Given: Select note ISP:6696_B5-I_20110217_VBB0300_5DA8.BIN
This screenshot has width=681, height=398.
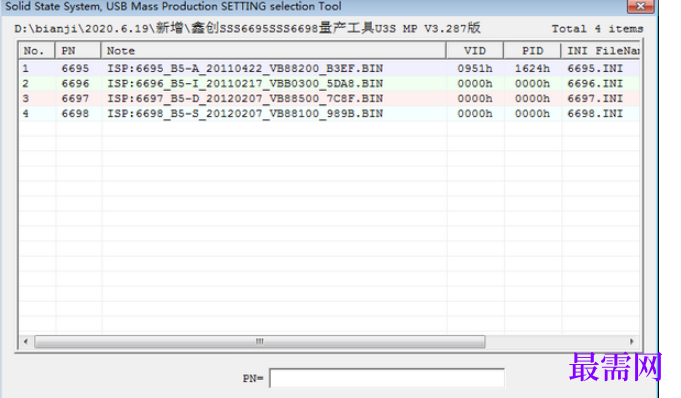Looking at the screenshot, I should tap(245, 83).
